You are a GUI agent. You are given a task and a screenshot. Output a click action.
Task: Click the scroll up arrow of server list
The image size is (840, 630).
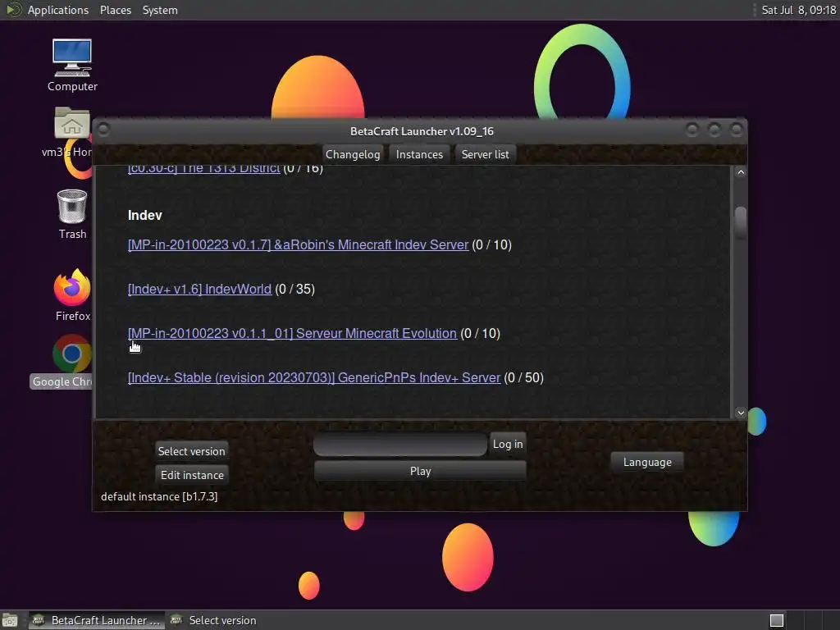click(x=741, y=172)
